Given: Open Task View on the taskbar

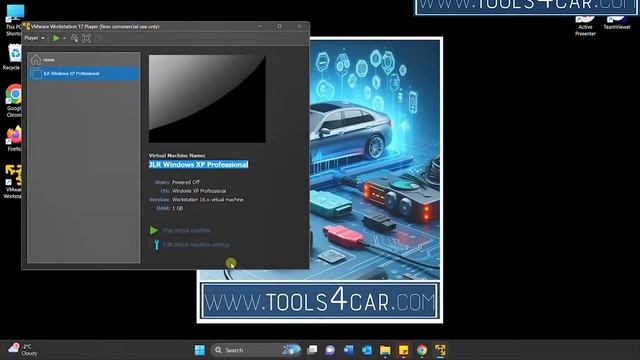Looking at the screenshot, I should (x=312, y=350).
